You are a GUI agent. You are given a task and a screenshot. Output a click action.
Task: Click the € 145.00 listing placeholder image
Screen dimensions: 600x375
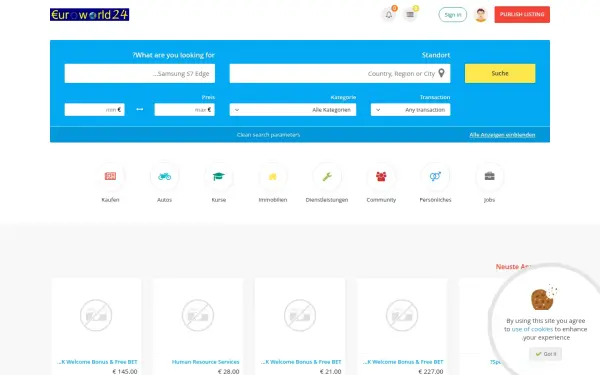[96, 315]
